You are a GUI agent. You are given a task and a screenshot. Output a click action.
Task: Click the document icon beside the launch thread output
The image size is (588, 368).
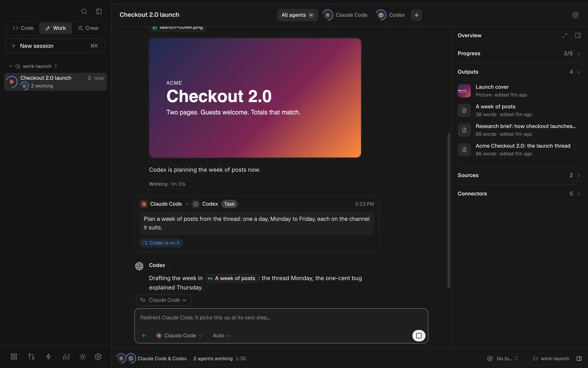[x=464, y=150]
